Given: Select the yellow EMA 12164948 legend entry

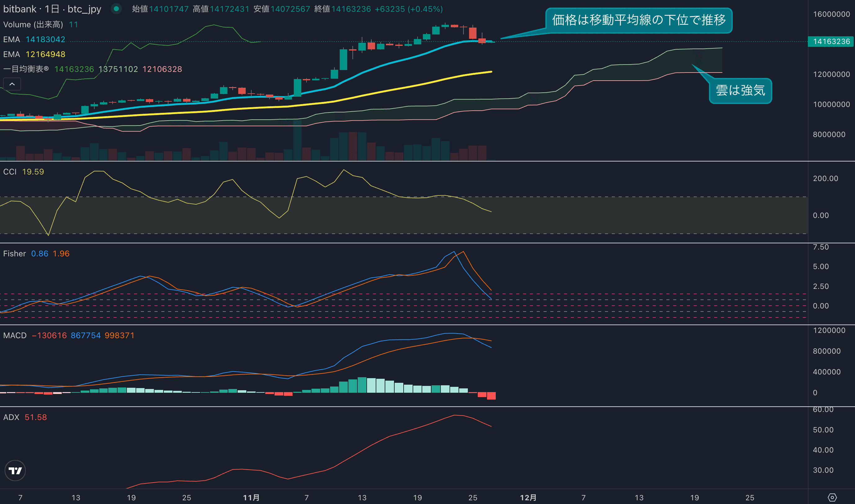Looking at the screenshot, I should (x=34, y=54).
